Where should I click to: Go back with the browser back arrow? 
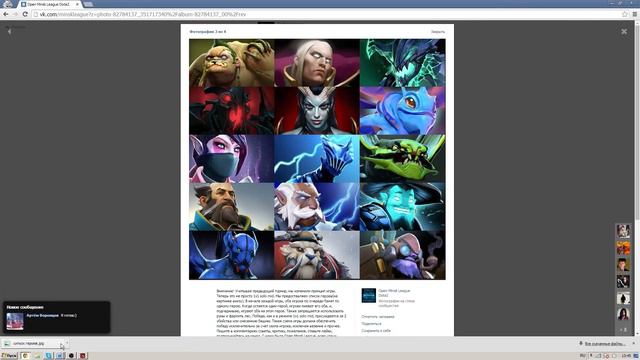pyautogui.click(x=6, y=14)
